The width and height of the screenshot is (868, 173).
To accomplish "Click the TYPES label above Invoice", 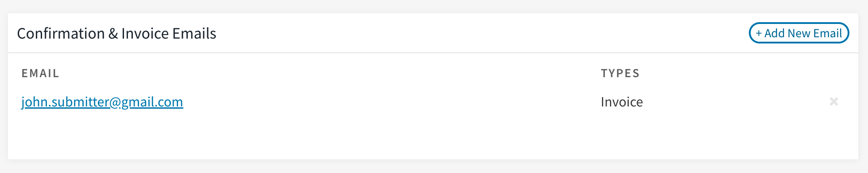I will [620, 73].
